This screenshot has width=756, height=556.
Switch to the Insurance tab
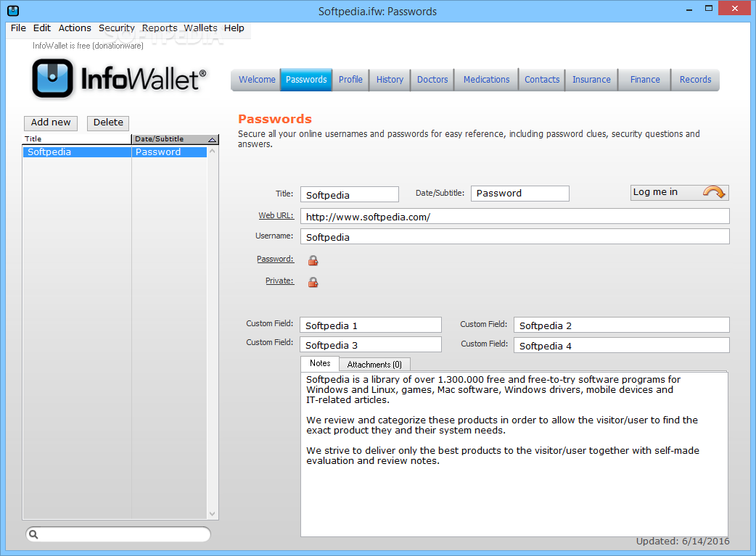point(591,80)
